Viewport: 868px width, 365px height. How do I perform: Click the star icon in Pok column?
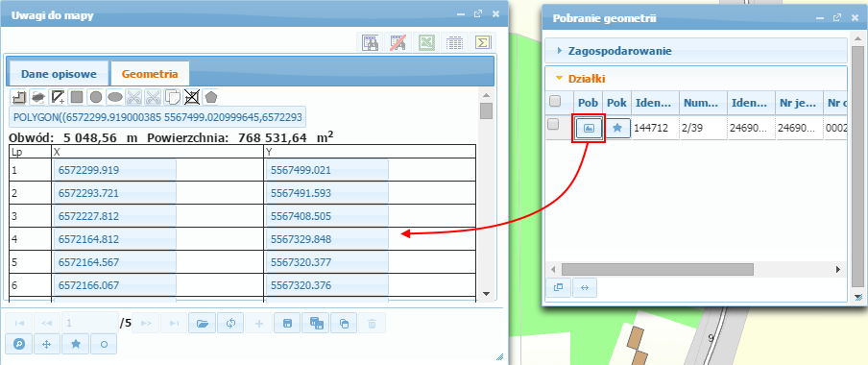[x=617, y=128]
